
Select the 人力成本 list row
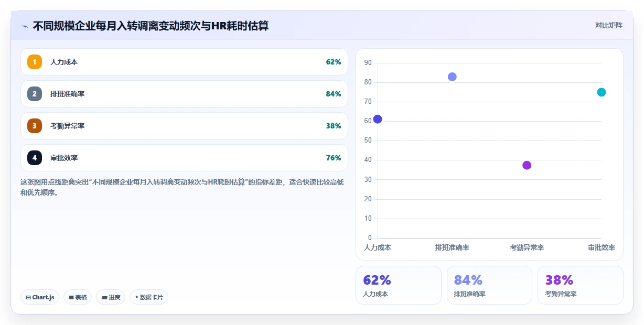[184, 62]
